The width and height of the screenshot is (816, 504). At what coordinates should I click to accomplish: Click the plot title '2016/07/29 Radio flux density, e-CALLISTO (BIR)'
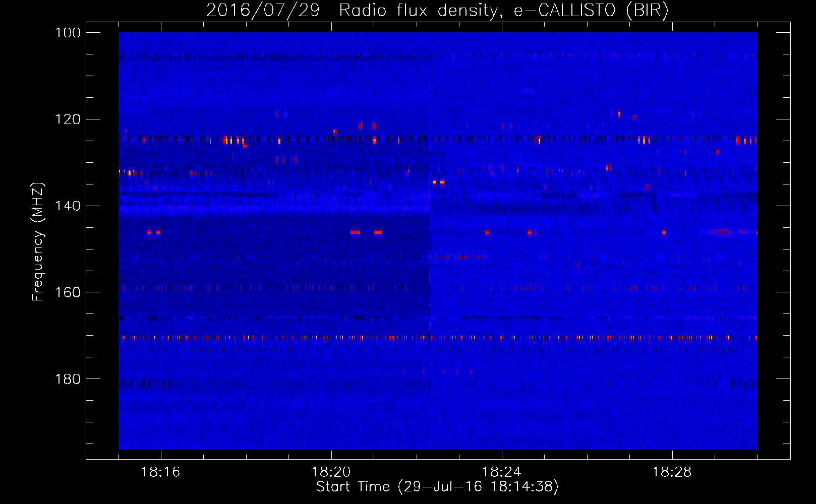[437, 11]
